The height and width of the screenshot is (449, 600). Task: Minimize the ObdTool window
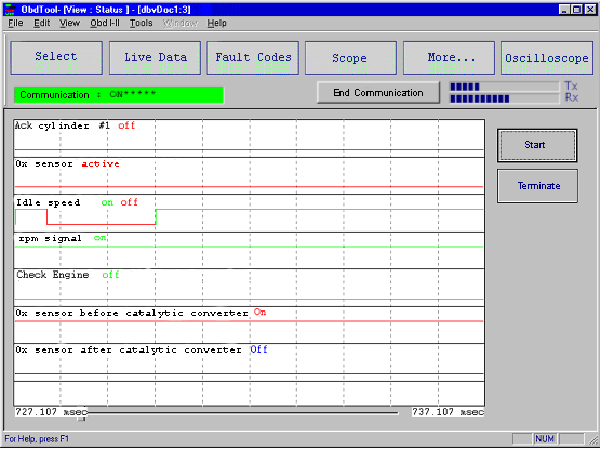click(x=564, y=10)
